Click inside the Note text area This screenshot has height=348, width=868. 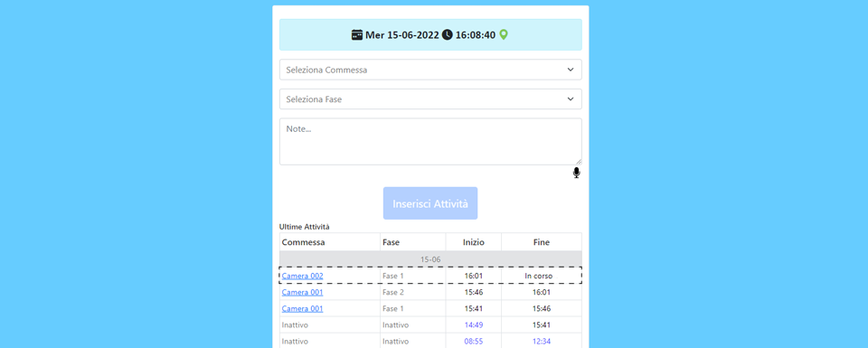click(430, 141)
